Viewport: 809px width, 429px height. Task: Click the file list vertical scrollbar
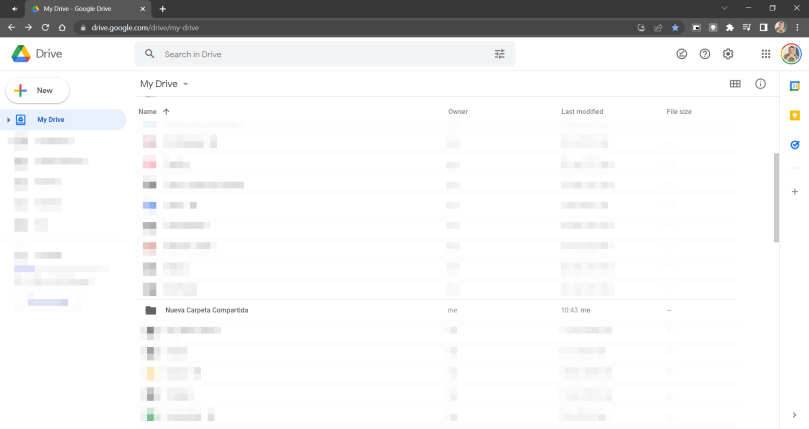pos(776,197)
